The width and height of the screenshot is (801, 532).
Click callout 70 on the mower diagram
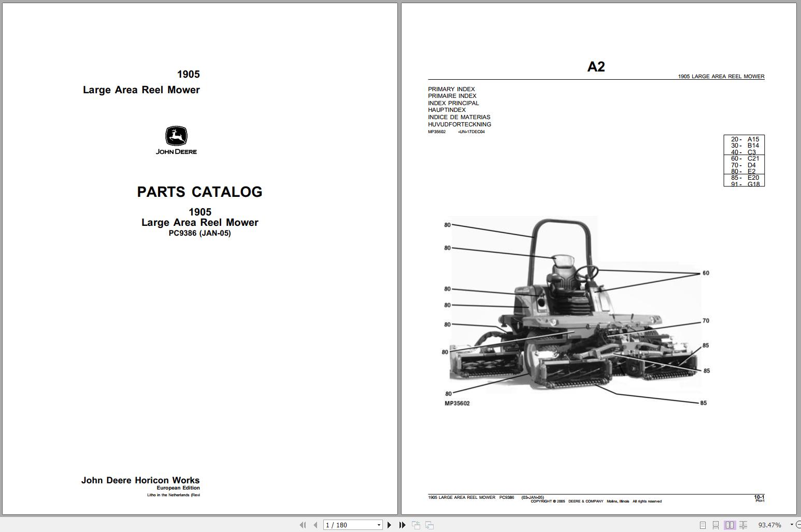click(706, 321)
